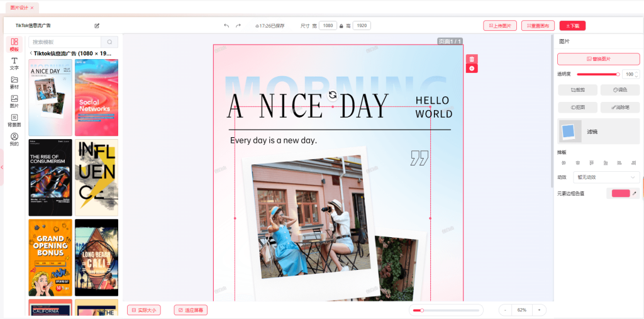This screenshot has width=644, height=319.
Task: Go back using Tiktok信息流广告 chevron
Action: tap(31, 53)
